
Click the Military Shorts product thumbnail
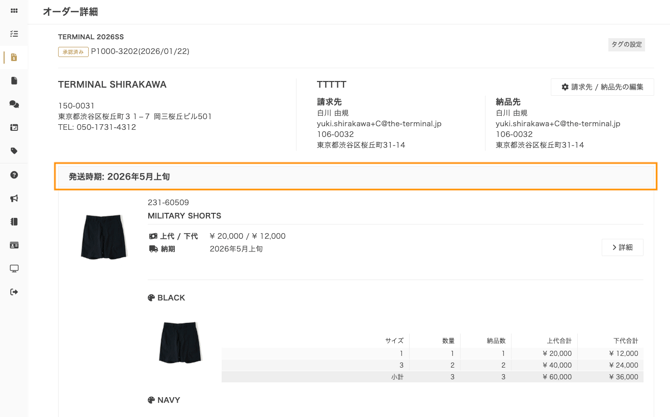tap(104, 236)
